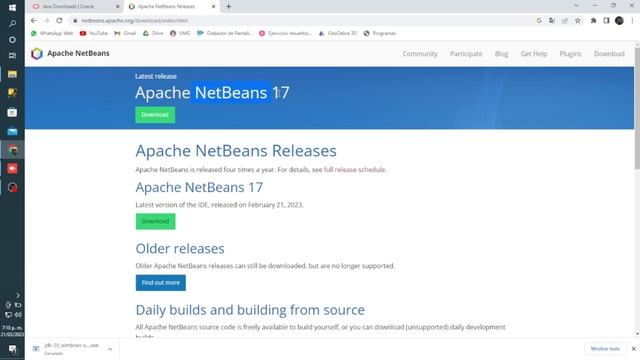Open Cortana circle on the taskbar

12,40
